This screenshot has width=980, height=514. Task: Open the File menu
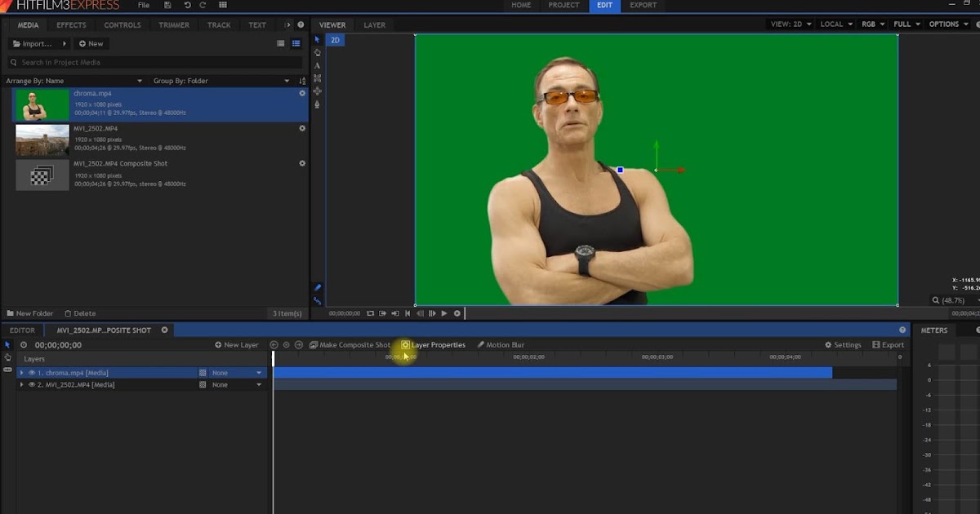tap(144, 5)
